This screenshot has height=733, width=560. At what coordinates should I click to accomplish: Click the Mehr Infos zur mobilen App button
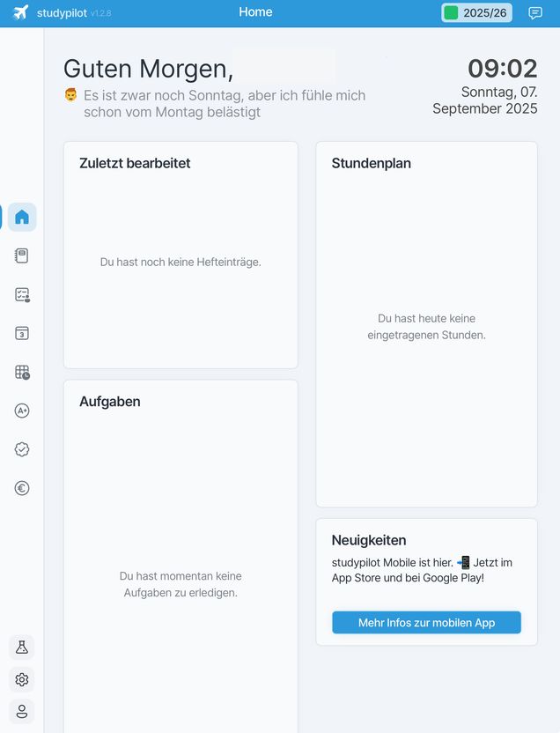coord(426,623)
